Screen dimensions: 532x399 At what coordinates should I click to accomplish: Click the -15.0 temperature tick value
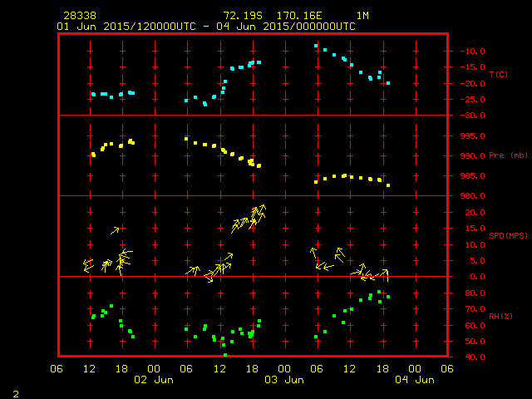[472, 67]
